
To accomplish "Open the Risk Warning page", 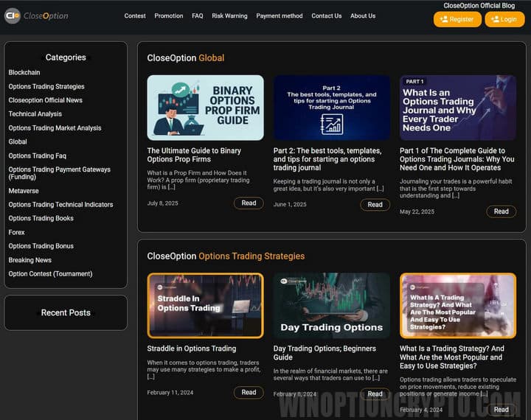I will point(229,16).
